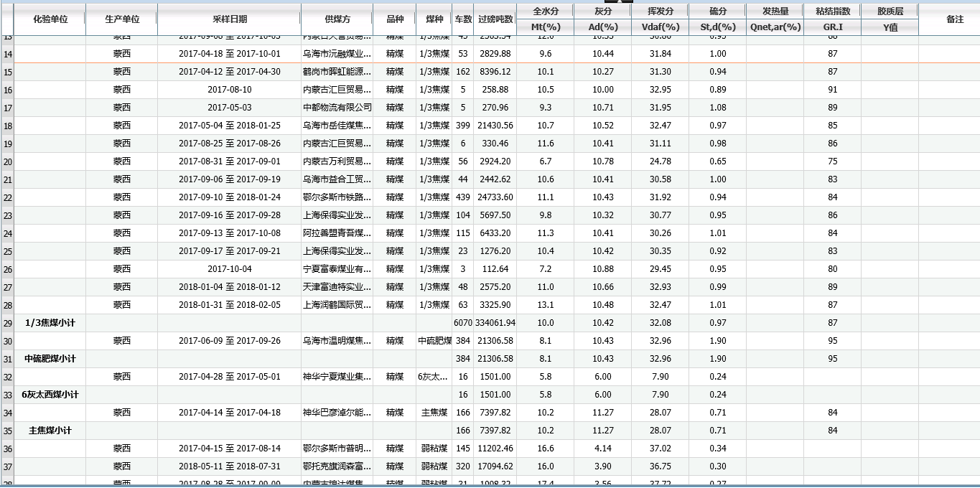Select the St,d(%) sub-header
980x488 pixels.
coord(717,27)
